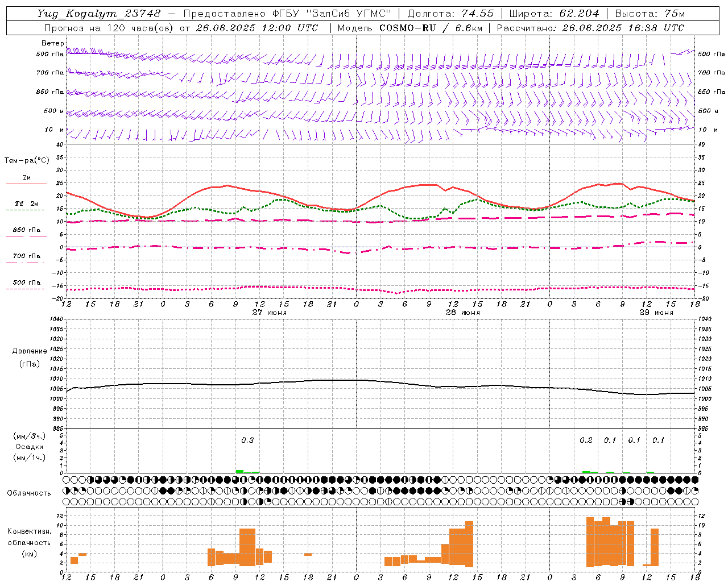Image resolution: width=728 pixels, height=582 pixels.
Task: Click the 'Высота: 75м' header field
Action: point(650,14)
